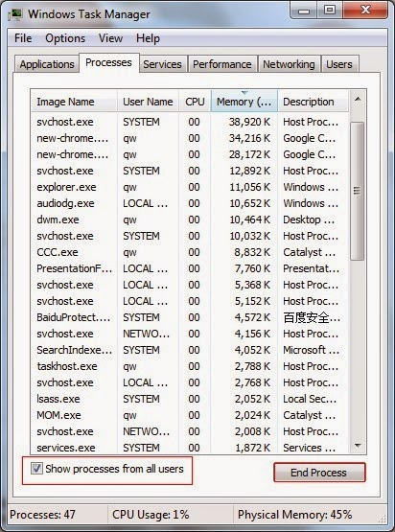Viewport: 395px width, 532px height.
Task: Switch to the Applications tab
Action: coord(47,64)
